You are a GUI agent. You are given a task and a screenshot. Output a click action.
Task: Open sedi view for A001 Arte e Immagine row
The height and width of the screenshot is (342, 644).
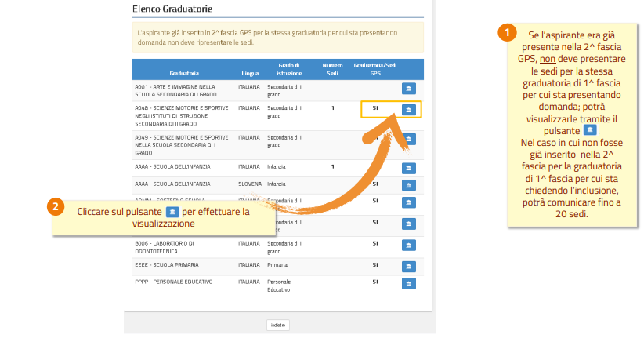[x=409, y=89]
